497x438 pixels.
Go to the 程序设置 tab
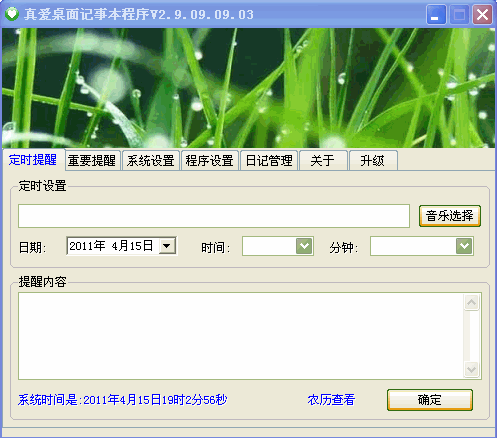pos(210,161)
